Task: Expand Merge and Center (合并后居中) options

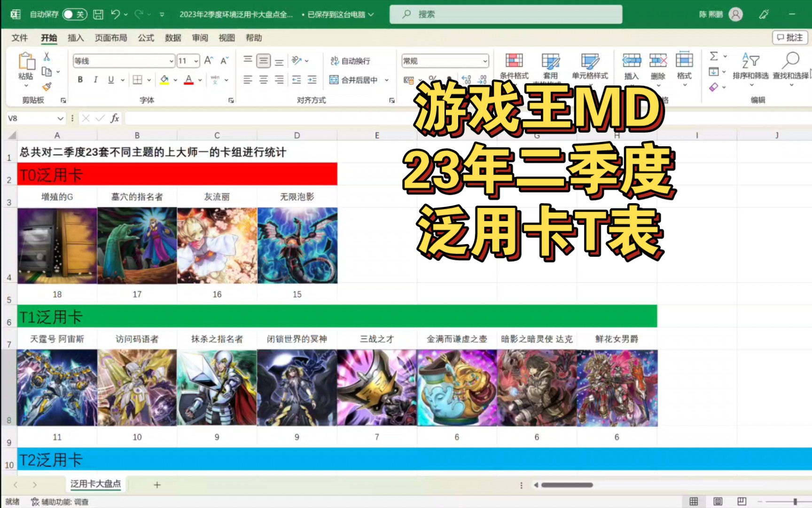Action: click(387, 80)
